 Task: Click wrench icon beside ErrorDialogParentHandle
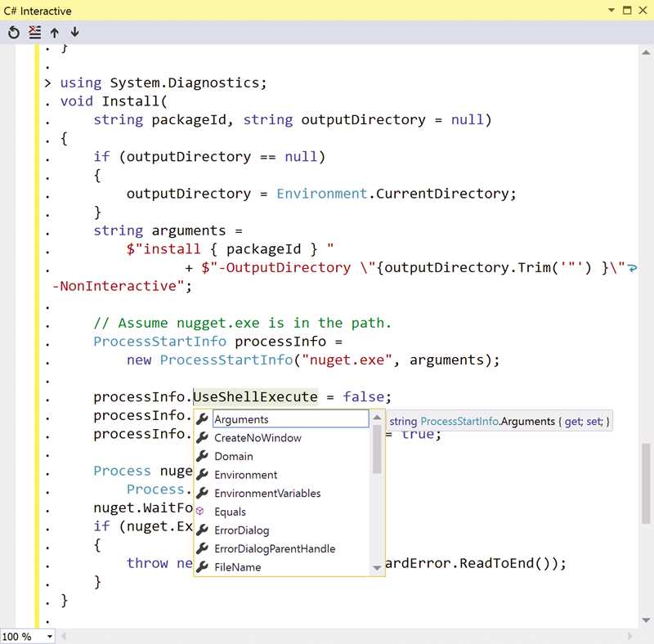[202, 548]
